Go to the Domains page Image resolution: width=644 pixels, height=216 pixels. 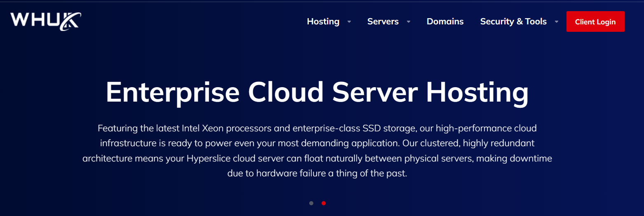445,21
